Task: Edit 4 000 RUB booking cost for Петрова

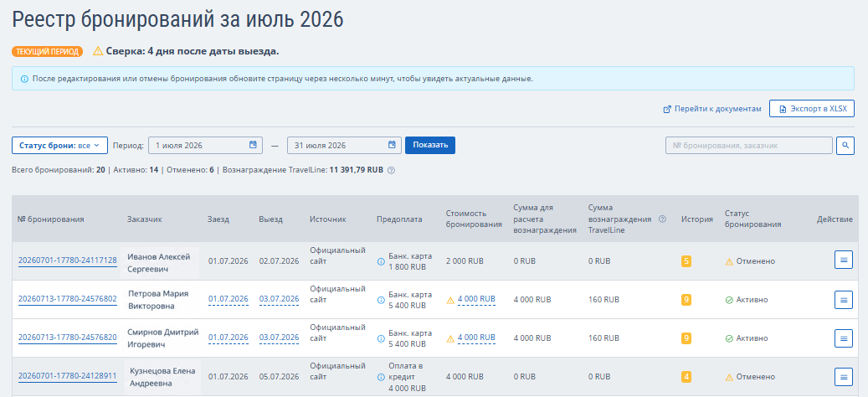Action: click(476, 300)
